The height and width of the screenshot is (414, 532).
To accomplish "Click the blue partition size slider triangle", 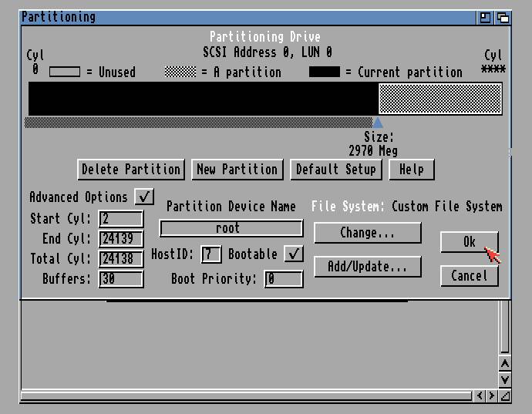I will pos(377,123).
